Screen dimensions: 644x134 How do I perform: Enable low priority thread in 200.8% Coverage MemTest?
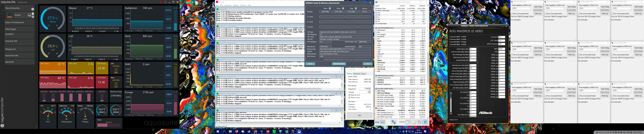[546, 55]
